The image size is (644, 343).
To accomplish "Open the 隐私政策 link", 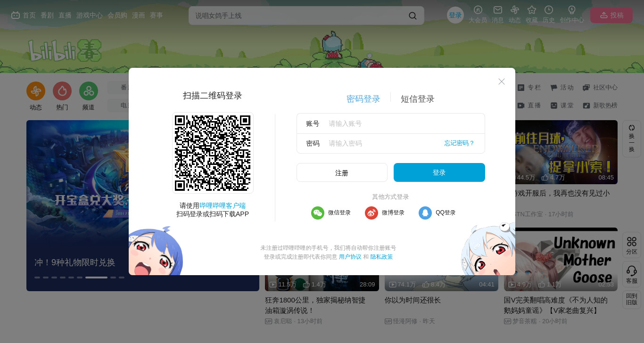I will 381,257.
